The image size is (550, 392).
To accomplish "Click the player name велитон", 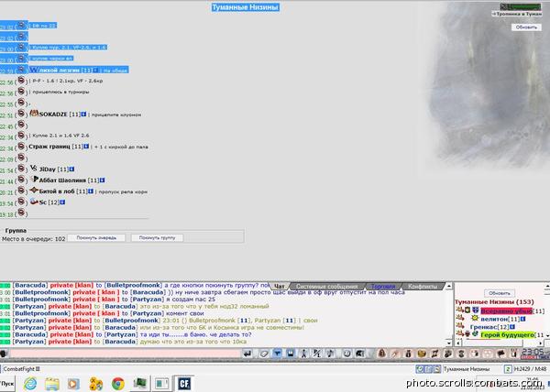I will point(494,319).
